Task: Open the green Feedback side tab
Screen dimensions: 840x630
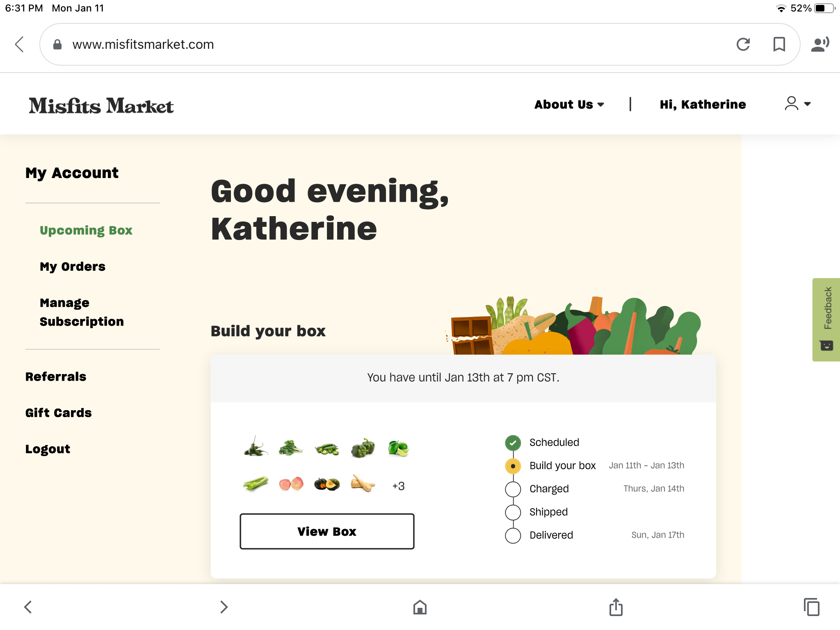Action: pos(826,320)
